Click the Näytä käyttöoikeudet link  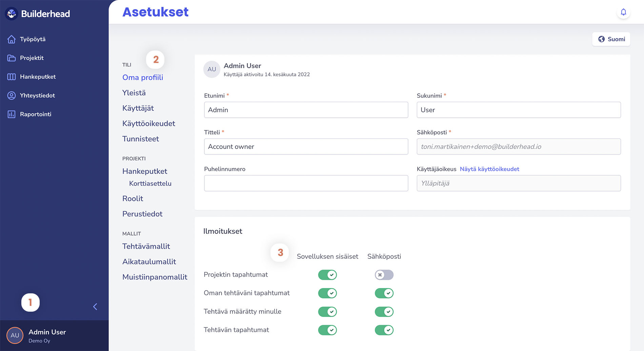(489, 169)
